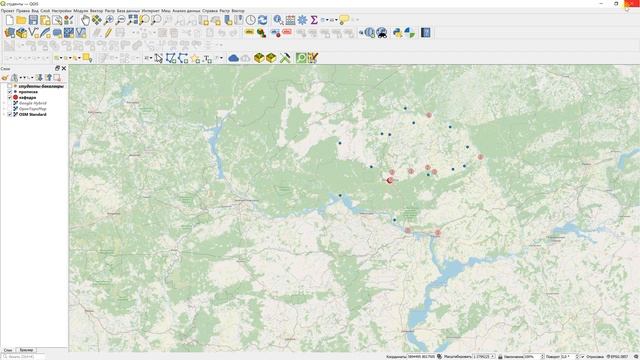Uncheck the кафедра layer visibility
The height and width of the screenshot is (360, 640).
click(10, 98)
